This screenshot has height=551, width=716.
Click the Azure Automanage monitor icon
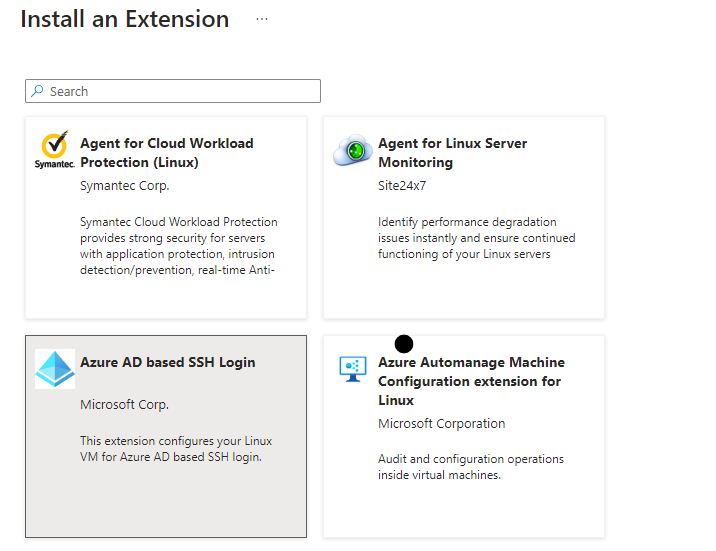coord(352,369)
